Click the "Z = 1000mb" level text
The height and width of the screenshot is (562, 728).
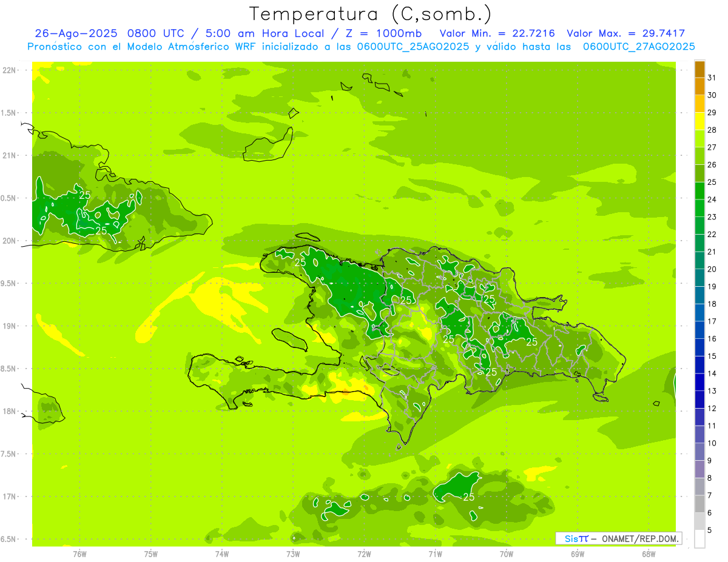(383, 33)
